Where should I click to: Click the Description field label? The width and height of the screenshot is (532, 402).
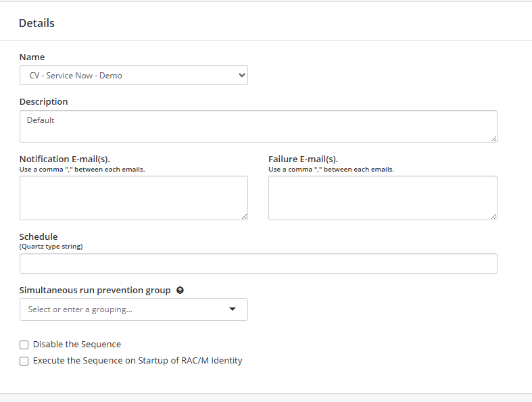click(43, 101)
